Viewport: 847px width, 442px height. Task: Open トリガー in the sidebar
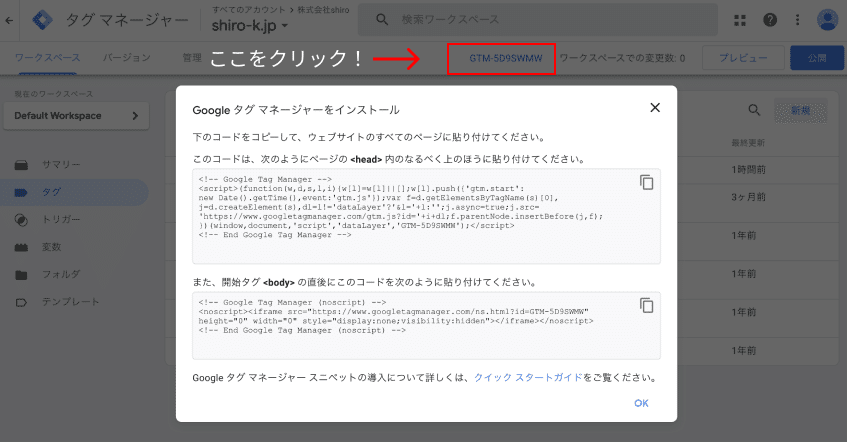point(61,219)
